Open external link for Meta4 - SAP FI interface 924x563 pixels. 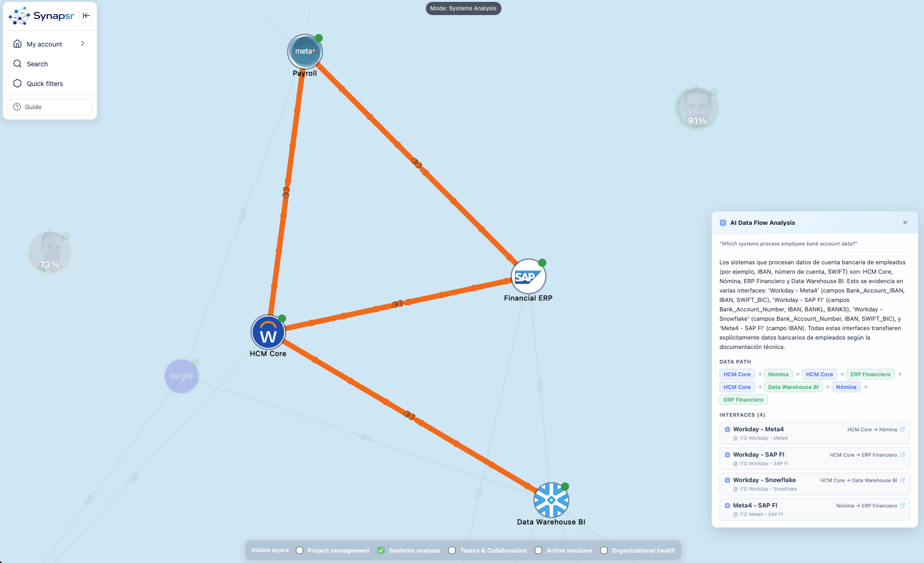tap(902, 506)
